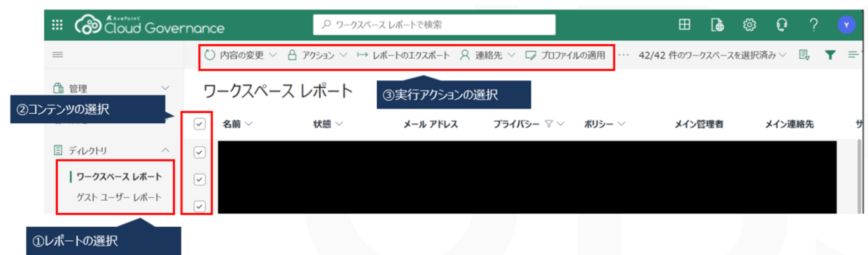Click the settings gear icon in header

point(750,25)
